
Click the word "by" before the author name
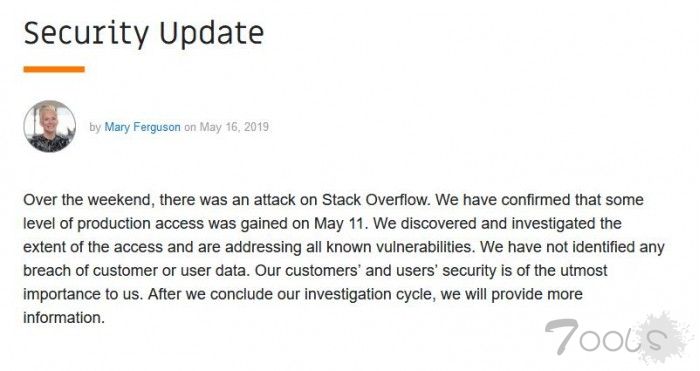(x=95, y=127)
